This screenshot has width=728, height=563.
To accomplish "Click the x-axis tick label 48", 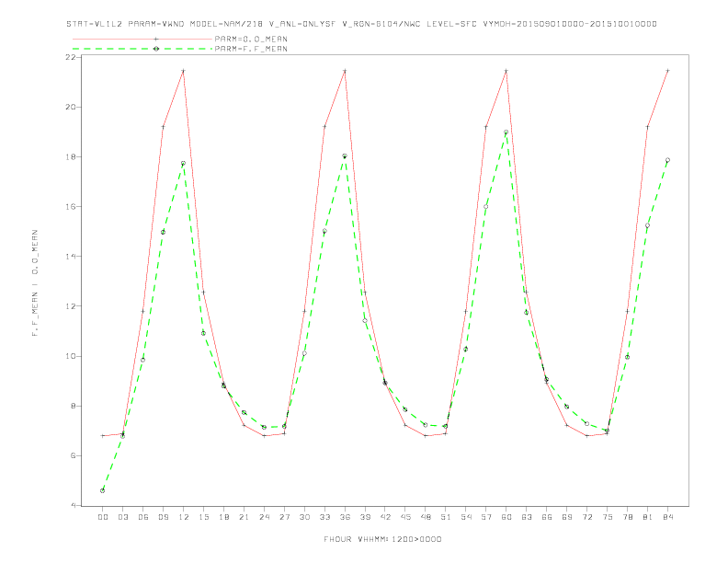I will [x=426, y=517].
